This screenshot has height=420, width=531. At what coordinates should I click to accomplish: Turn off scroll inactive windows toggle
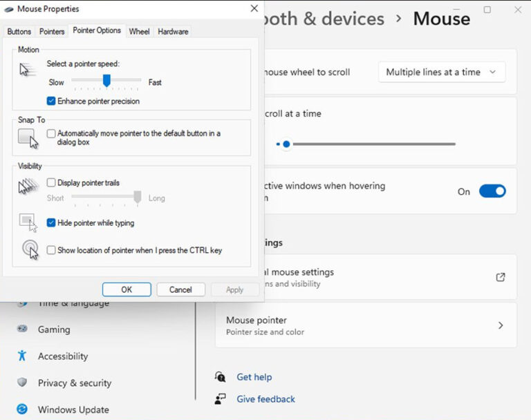pos(492,191)
